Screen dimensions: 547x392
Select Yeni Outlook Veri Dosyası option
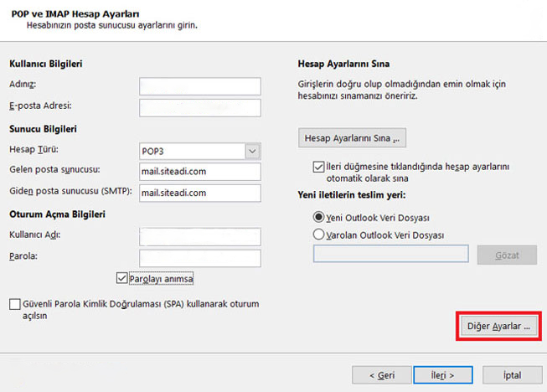[318, 217]
